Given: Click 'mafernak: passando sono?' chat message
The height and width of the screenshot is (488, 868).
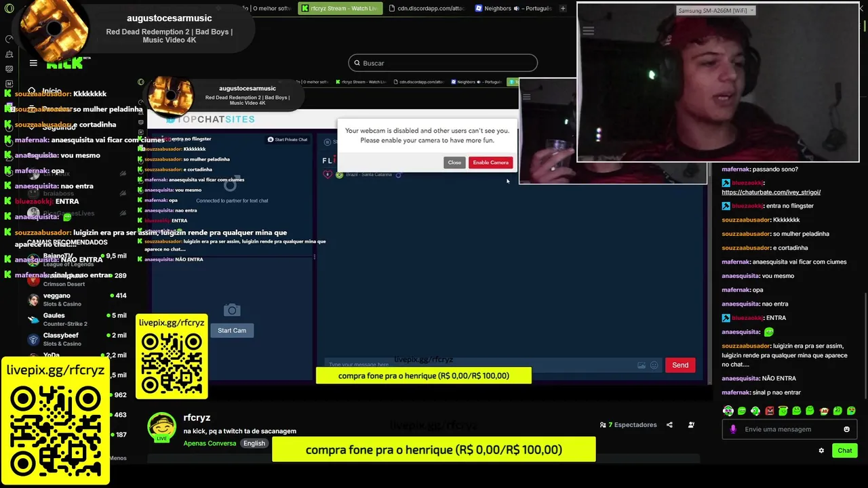Looking at the screenshot, I should point(759,169).
